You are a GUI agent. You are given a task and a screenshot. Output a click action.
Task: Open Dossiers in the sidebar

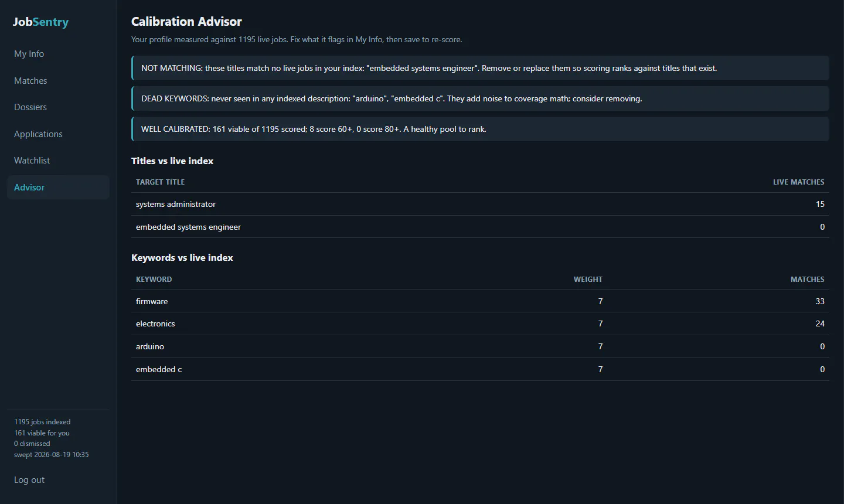(58, 107)
